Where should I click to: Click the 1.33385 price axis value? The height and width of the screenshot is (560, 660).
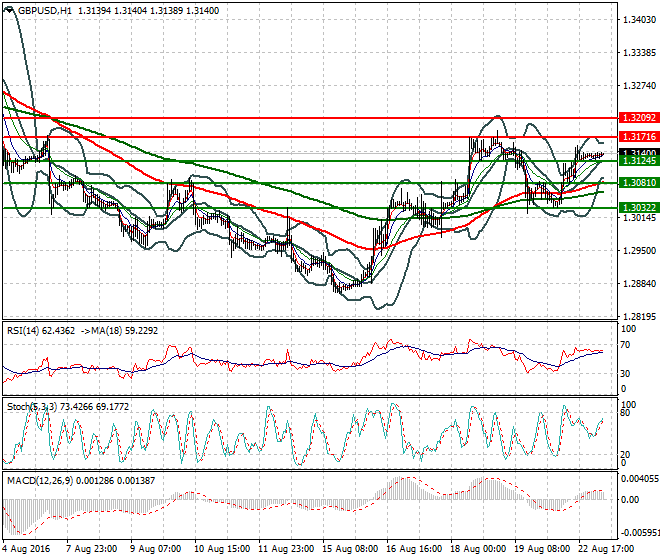pos(639,53)
